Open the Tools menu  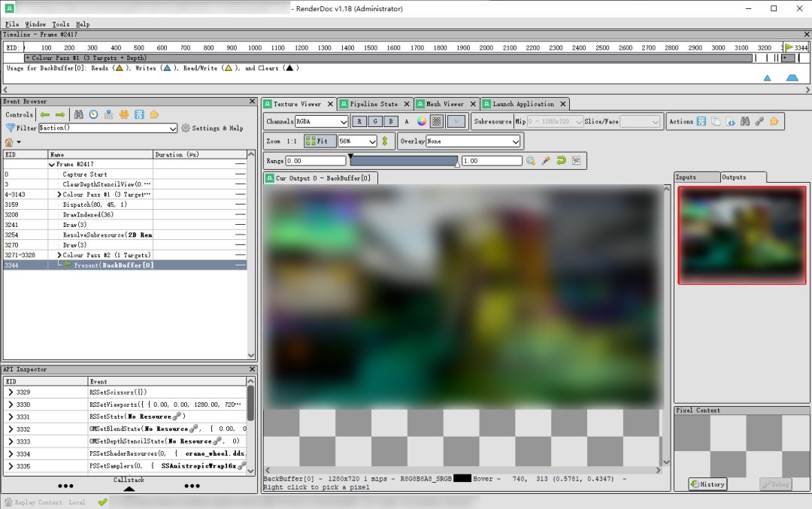click(x=60, y=24)
